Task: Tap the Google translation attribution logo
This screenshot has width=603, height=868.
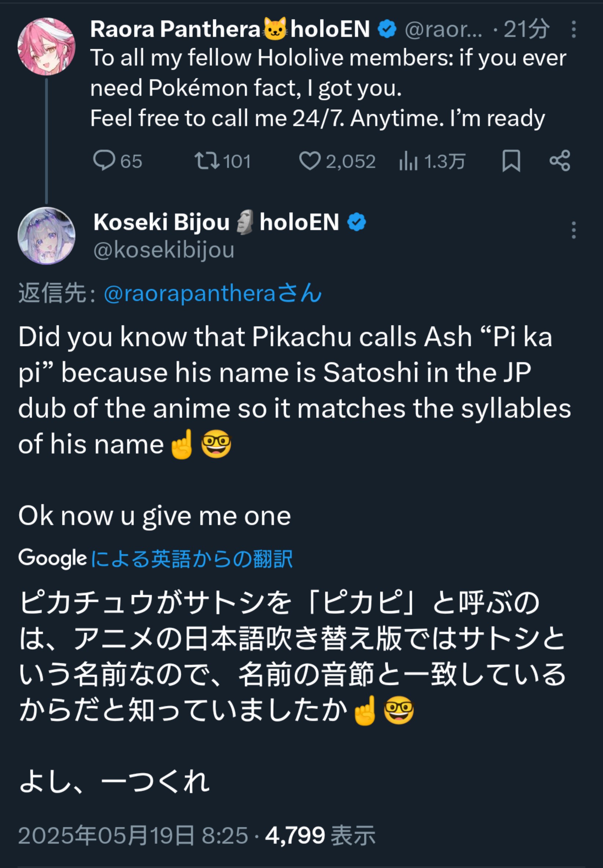Action: (52, 558)
